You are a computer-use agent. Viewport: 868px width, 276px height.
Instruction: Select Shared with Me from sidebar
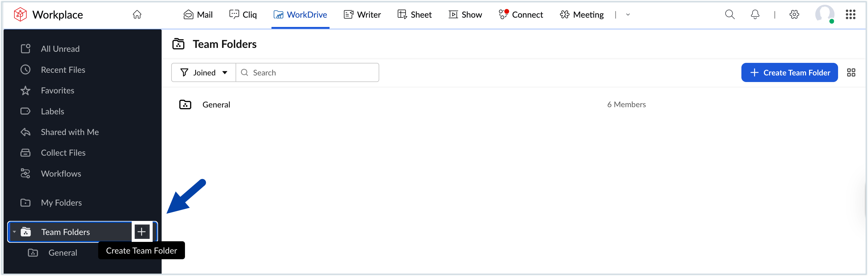69,132
